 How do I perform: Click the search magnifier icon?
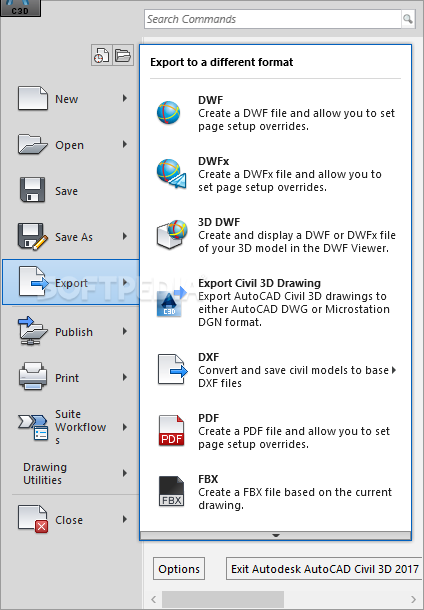coord(407,19)
